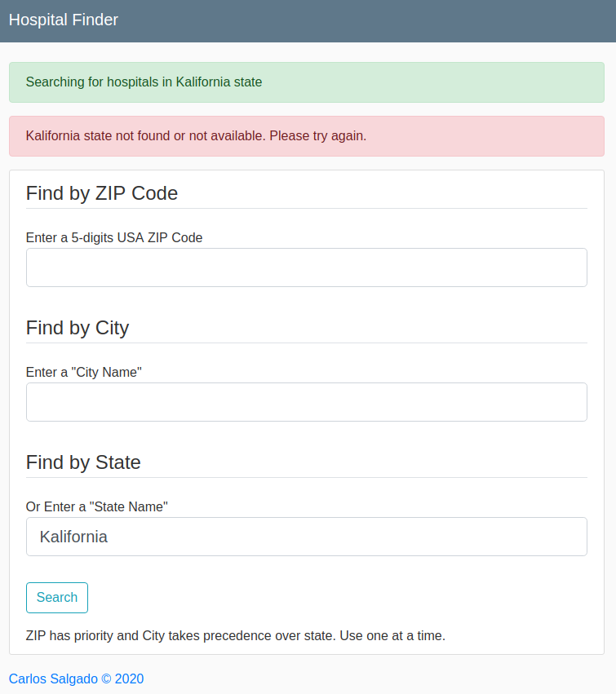Click the Hospital Finder header title
Screen dimensions: 616x694
pyautogui.click(x=63, y=20)
